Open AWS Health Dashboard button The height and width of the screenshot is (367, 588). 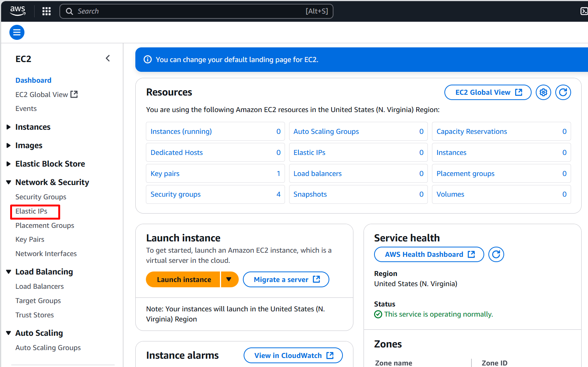point(429,255)
